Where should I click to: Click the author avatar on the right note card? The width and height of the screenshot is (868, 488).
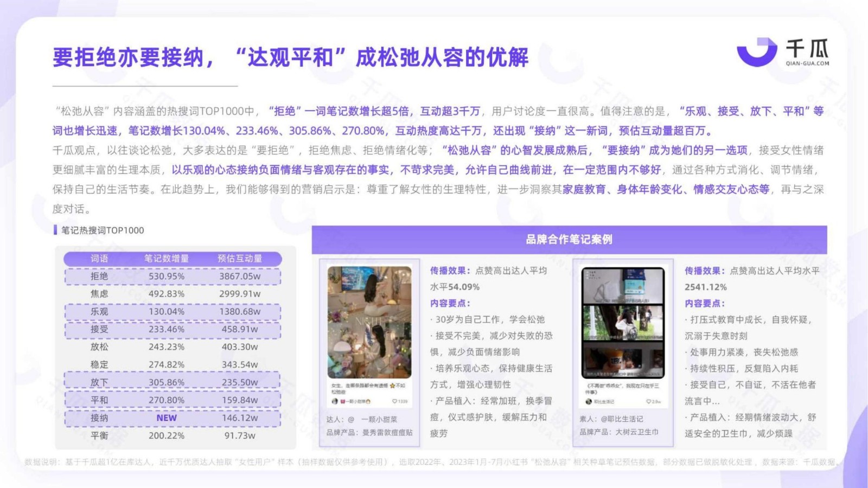(589, 402)
